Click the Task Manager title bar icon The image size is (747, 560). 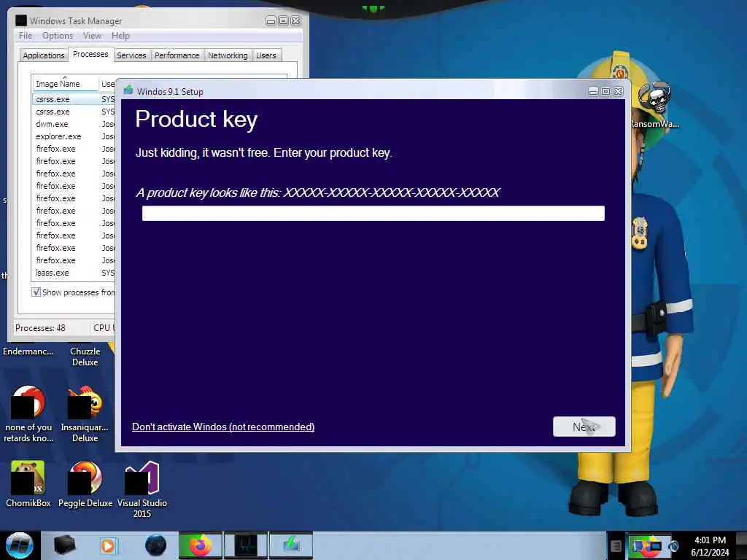[x=21, y=20]
